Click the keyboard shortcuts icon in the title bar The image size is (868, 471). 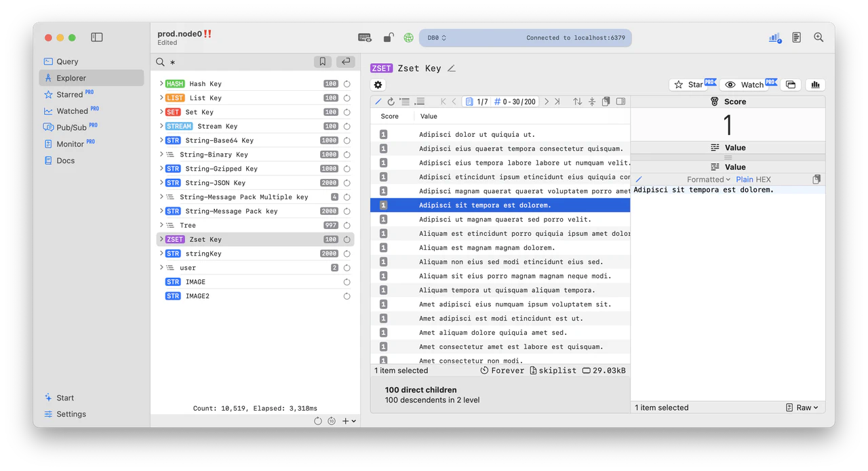[364, 37]
